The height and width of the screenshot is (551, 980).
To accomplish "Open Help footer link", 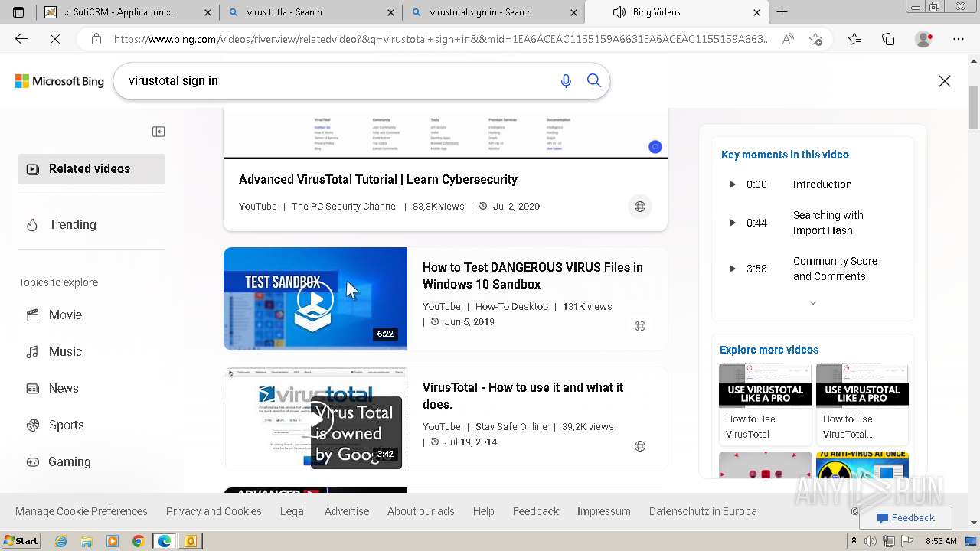I will point(484,511).
